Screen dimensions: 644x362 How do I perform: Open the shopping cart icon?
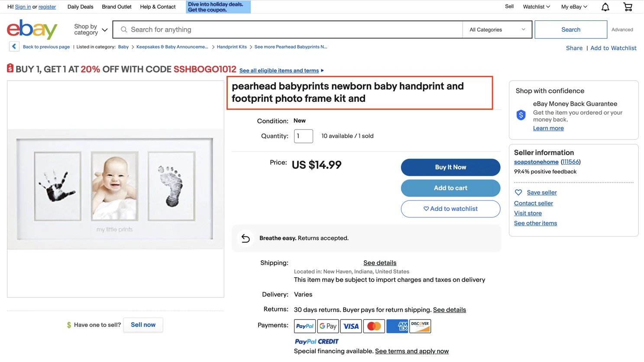pos(628,7)
